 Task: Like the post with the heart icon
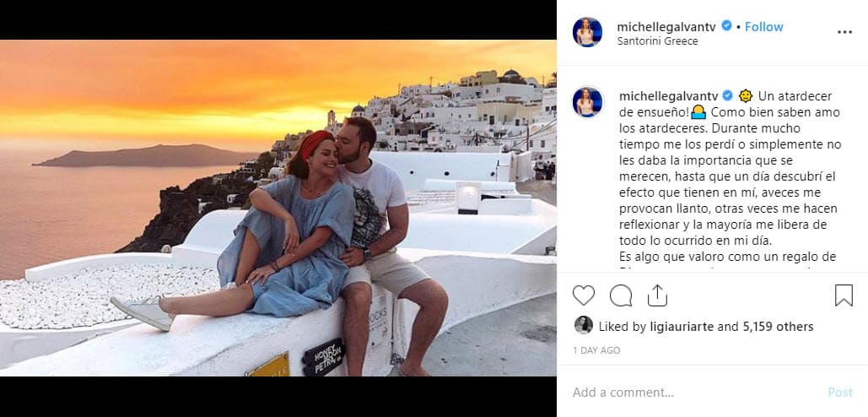[x=584, y=295]
